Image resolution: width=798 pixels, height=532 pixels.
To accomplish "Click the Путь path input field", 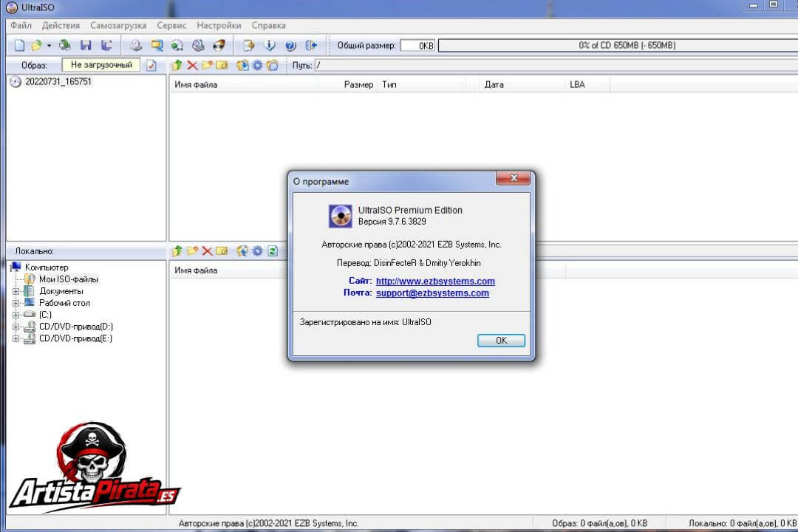I will 556,65.
